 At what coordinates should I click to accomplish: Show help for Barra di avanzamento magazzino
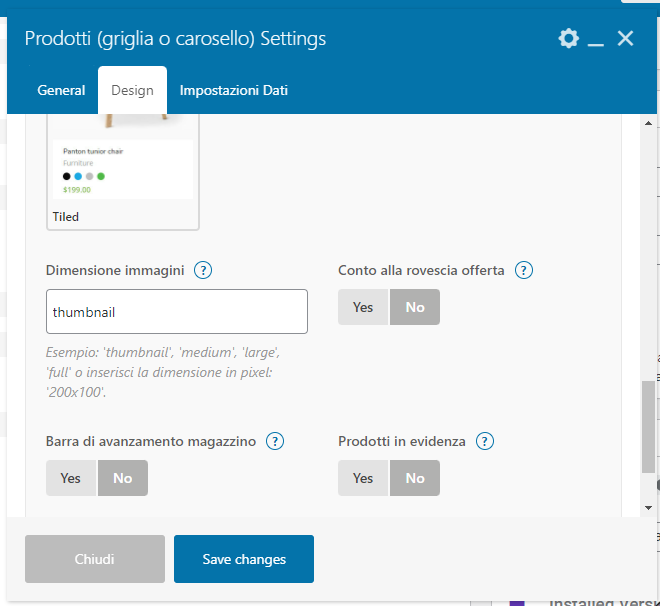coord(275,441)
